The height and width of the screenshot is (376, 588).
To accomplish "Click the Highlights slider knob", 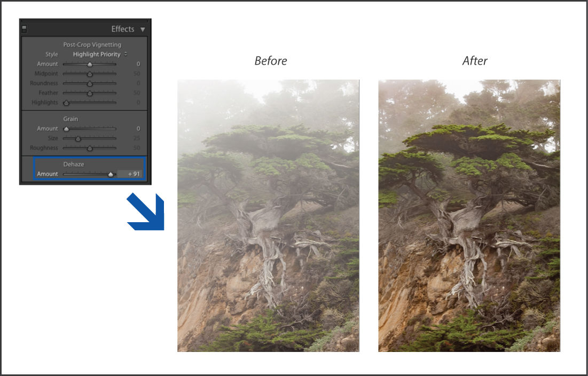I will coord(66,102).
